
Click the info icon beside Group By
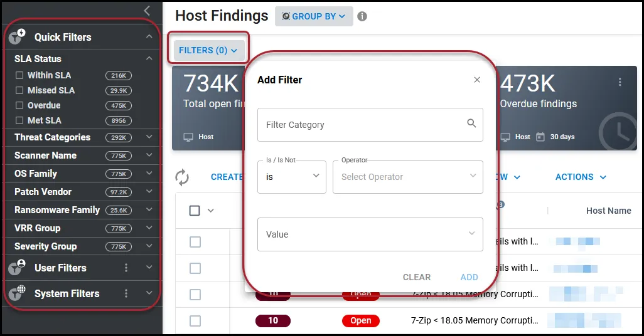click(362, 16)
